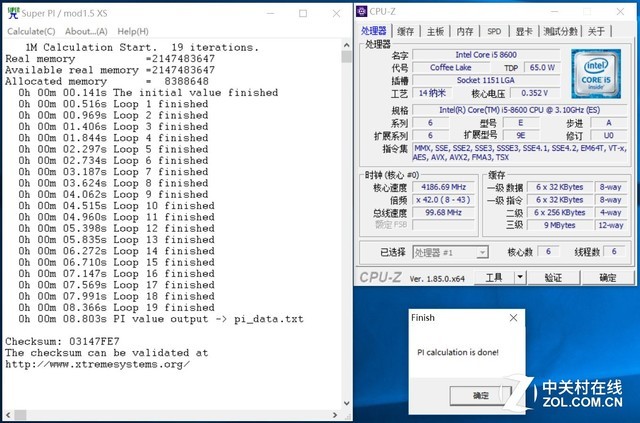This screenshot has height=423, width=640.
Task: Click the 工具 button in CPU-Z
Action: click(x=494, y=278)
